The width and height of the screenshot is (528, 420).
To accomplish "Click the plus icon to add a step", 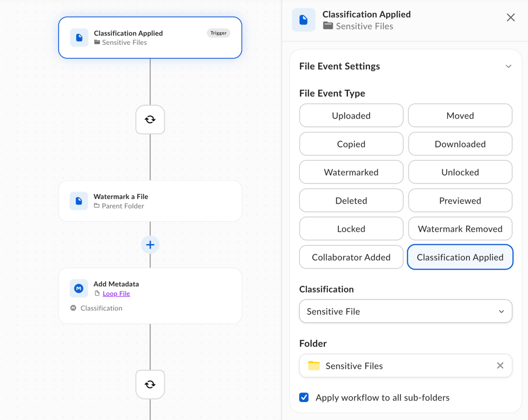I will (x=150, y=245).
